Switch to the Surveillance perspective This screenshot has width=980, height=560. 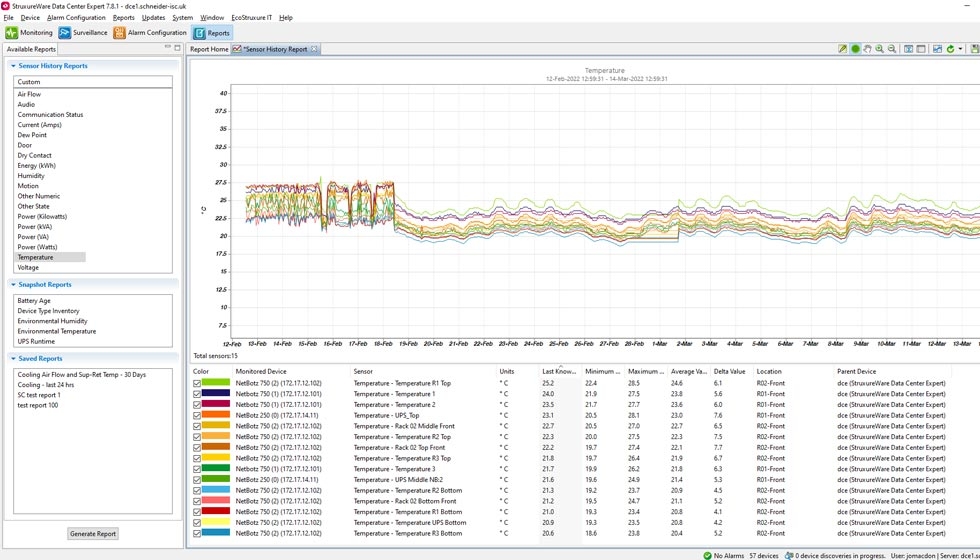pyautogui.click(x=83, y=33)
